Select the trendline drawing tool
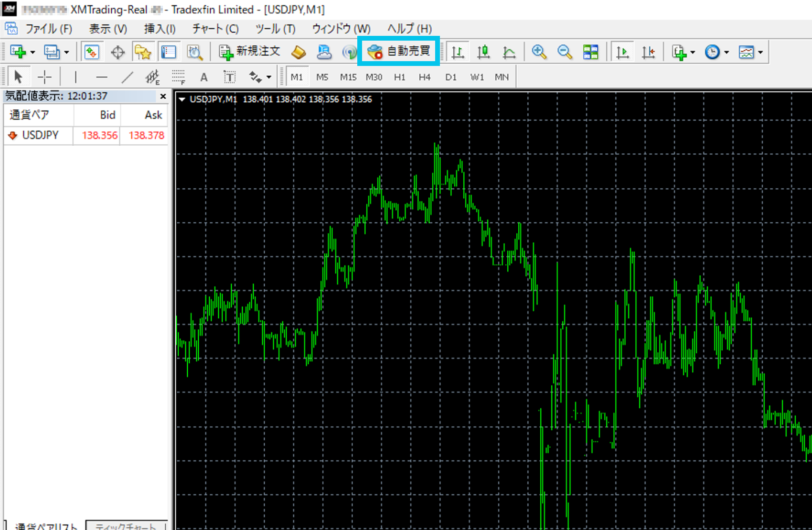 coord(127,77)
